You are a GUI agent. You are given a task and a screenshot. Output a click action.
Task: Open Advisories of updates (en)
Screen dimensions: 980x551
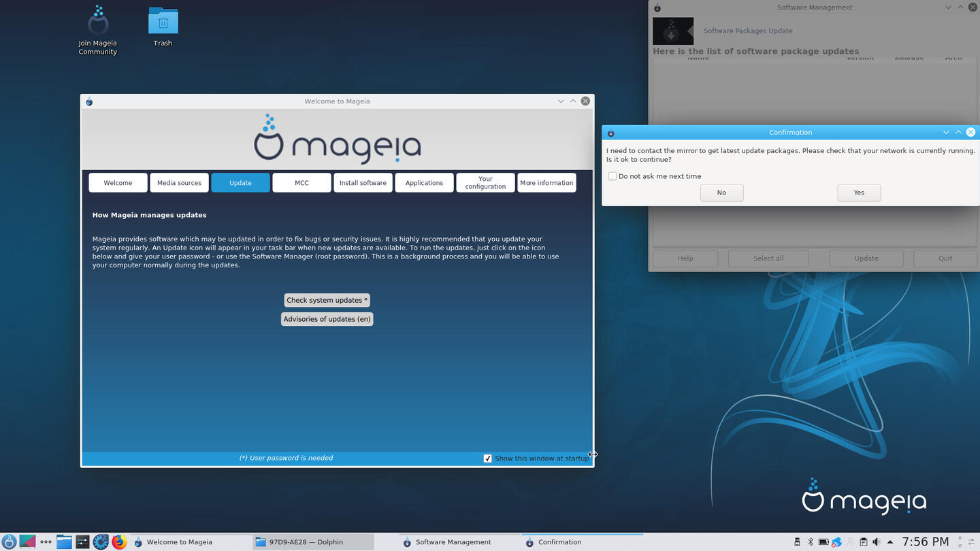click(327, 319)
